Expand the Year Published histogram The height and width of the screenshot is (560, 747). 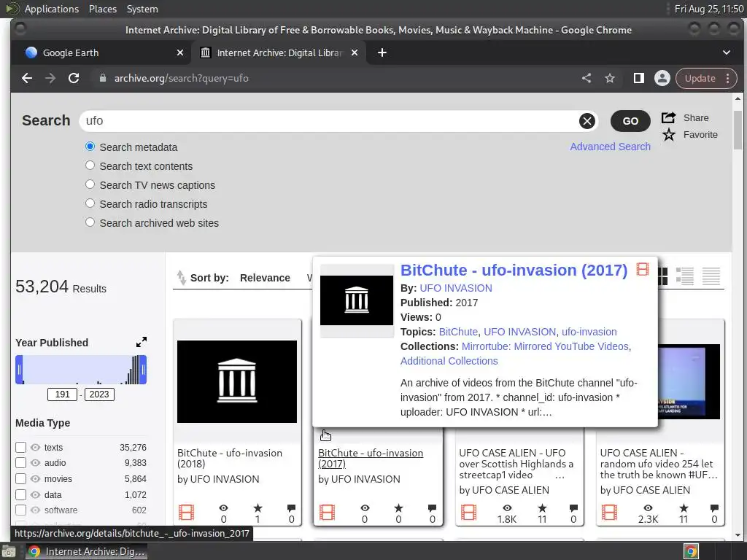142,342
